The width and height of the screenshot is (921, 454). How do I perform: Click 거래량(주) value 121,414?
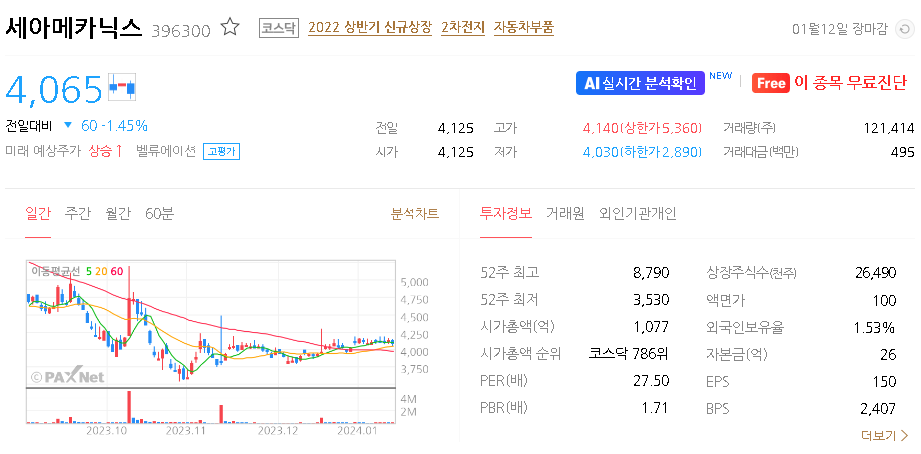pyautogui.click(x=889, y=128)
